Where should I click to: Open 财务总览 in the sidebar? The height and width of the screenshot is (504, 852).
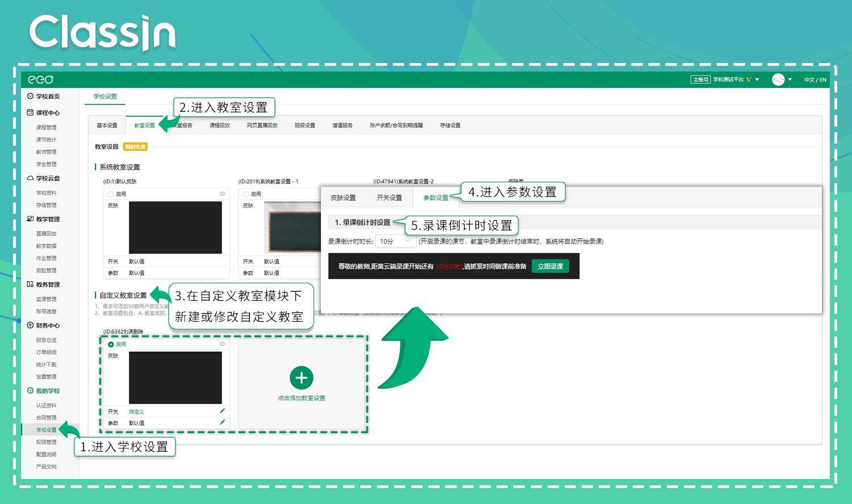point(47,340)
